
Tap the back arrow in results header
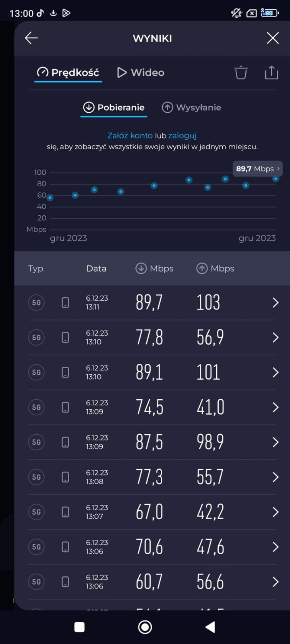[x=31, y=38]
